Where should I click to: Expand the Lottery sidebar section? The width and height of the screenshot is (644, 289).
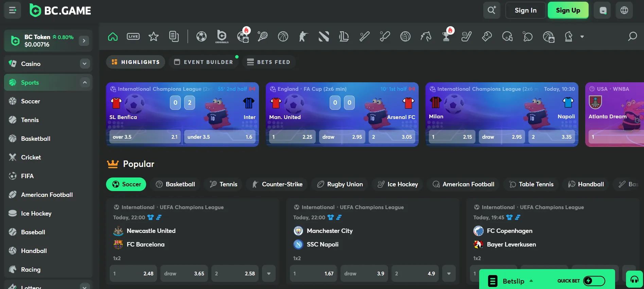point(85,286)
